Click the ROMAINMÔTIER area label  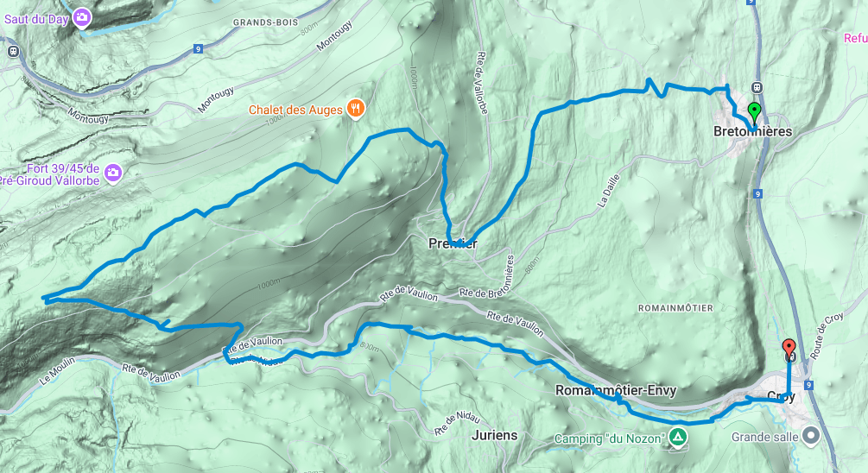[675, 307]
